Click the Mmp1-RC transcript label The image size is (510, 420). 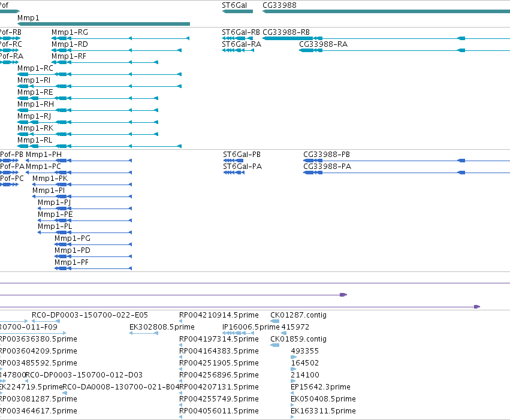[35, 68]
